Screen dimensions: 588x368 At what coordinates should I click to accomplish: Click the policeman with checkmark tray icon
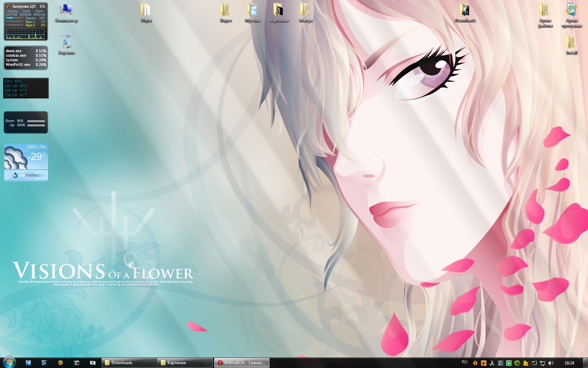click(492, 363)
